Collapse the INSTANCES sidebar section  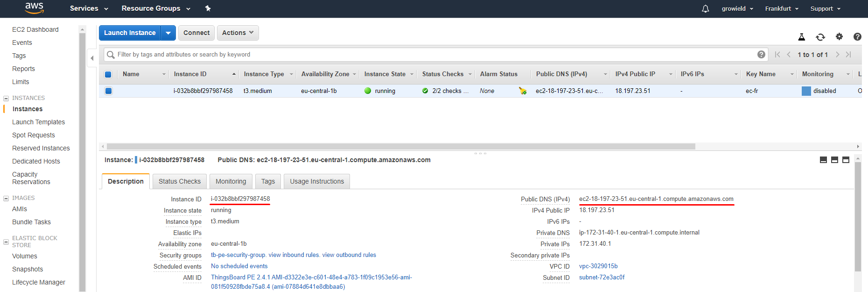click(x=6, y=98)
